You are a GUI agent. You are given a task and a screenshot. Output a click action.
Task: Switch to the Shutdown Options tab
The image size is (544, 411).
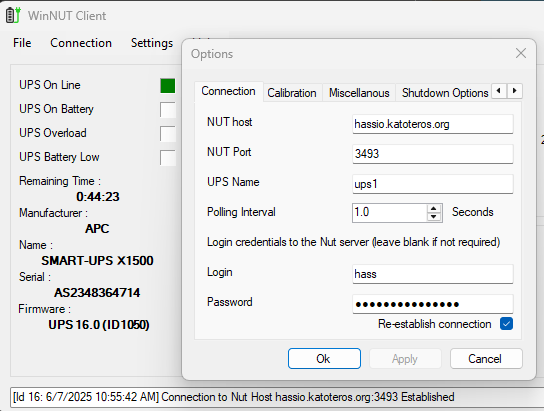(445, 93)
